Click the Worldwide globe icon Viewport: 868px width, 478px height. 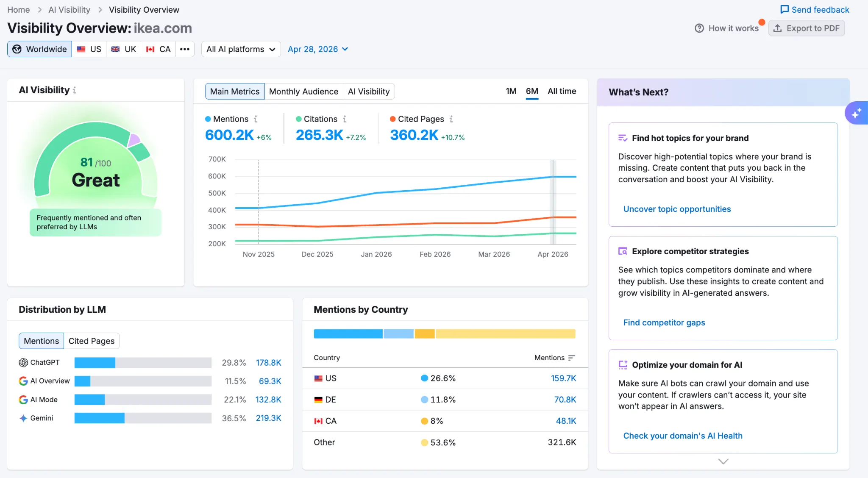[x=17, y=49]
